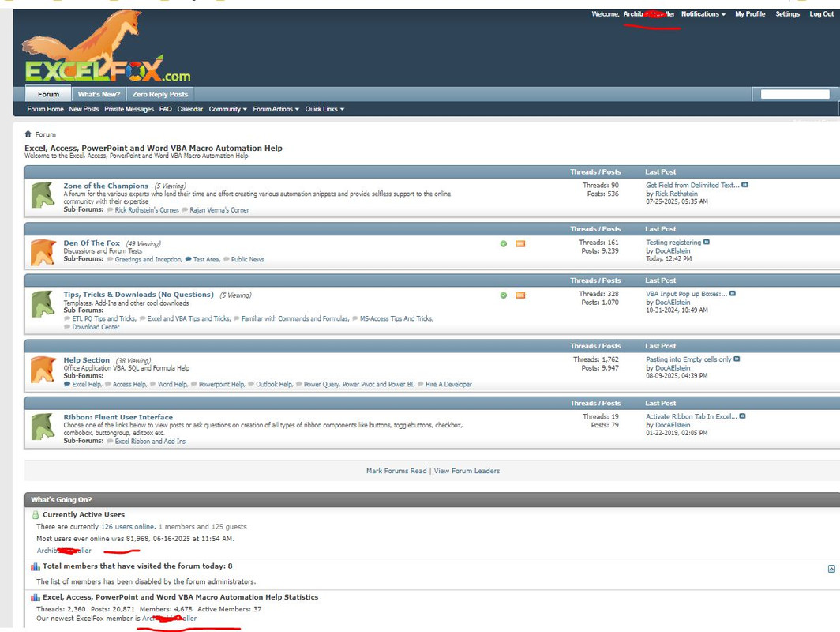This screenshot has width=840, height=632.
Task: Click the Den Of The Fox forum icon
Action: [43, 253]
